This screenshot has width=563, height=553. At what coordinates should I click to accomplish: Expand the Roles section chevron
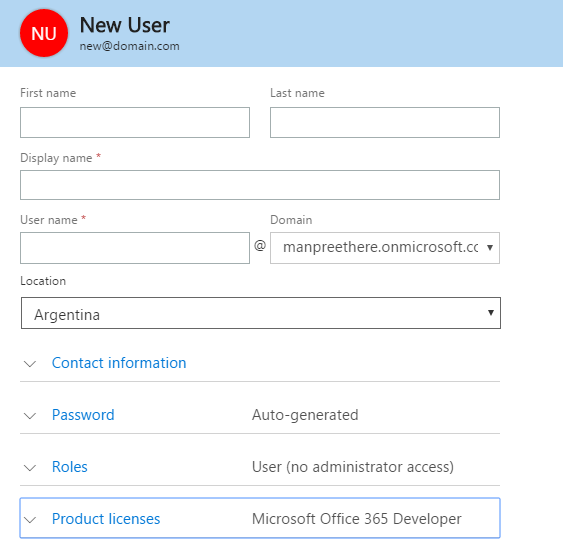30,468
